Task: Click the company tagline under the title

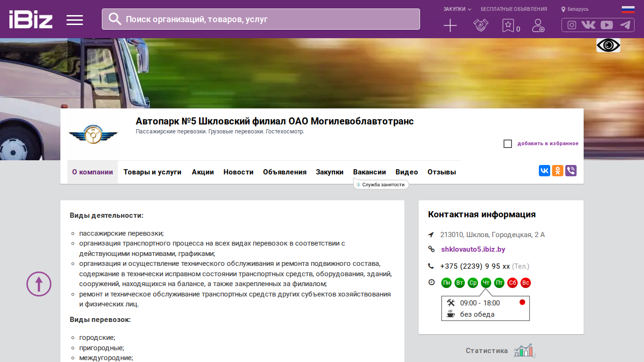Action: point(220,132)
